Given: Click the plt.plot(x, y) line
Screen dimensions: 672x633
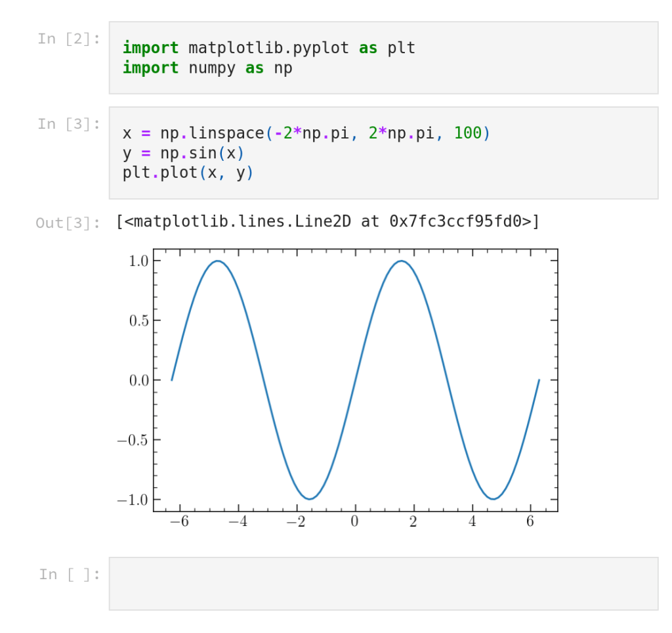Looking at the screenshot, I should (188, 173).
